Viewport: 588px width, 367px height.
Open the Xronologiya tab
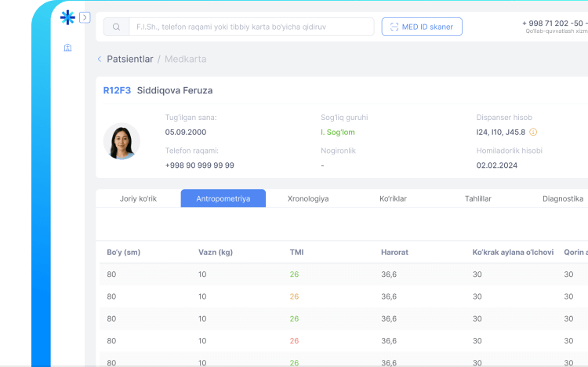308,198
